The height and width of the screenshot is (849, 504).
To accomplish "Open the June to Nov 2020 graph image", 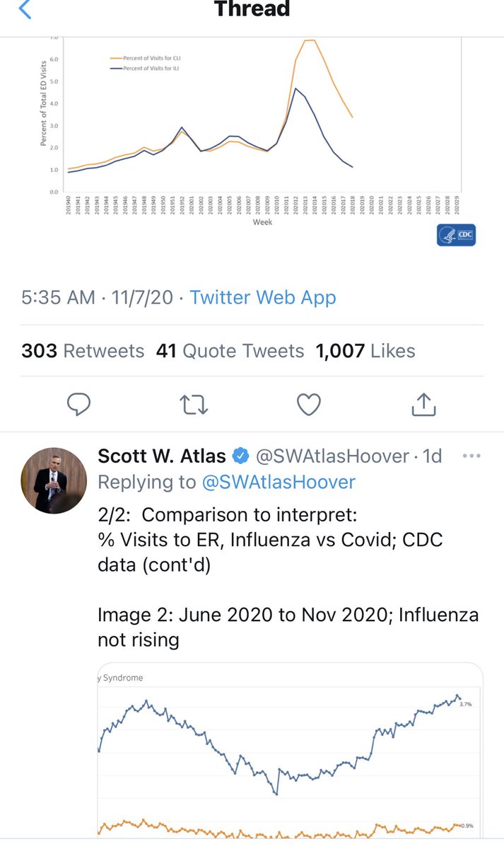I will [x=290, y=750].
